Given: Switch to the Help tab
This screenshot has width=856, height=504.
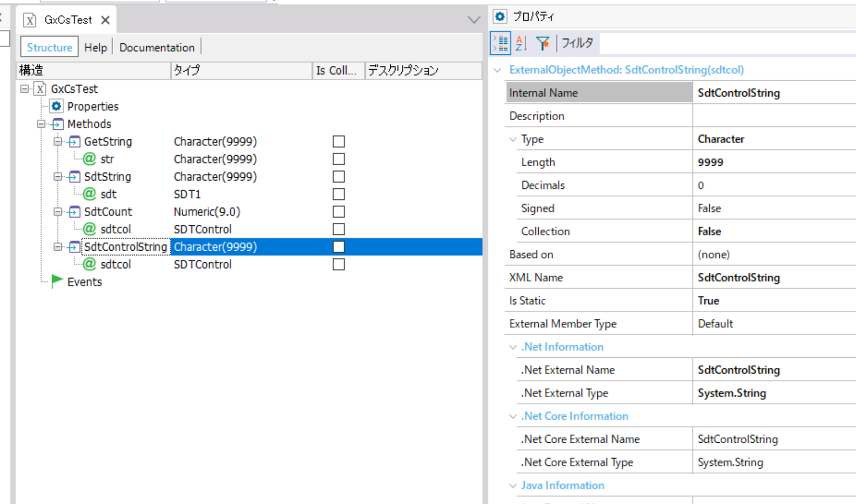Looking at the screenshot, I should click(x=96, y=47).
